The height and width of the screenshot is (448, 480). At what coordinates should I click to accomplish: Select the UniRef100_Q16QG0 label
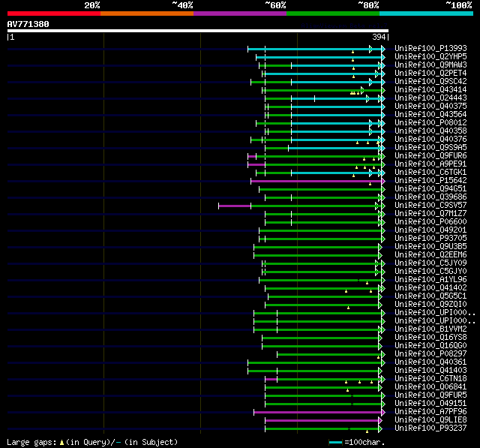coord(430,346)
